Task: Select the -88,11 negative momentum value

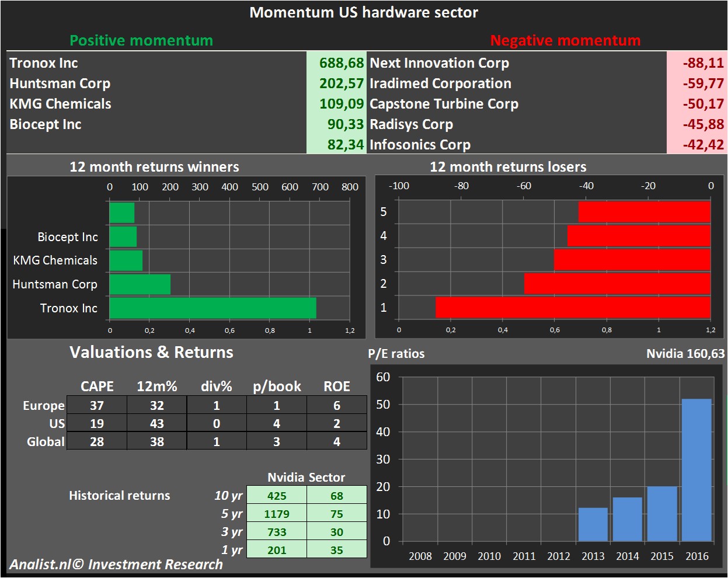Action: point(703,63)
